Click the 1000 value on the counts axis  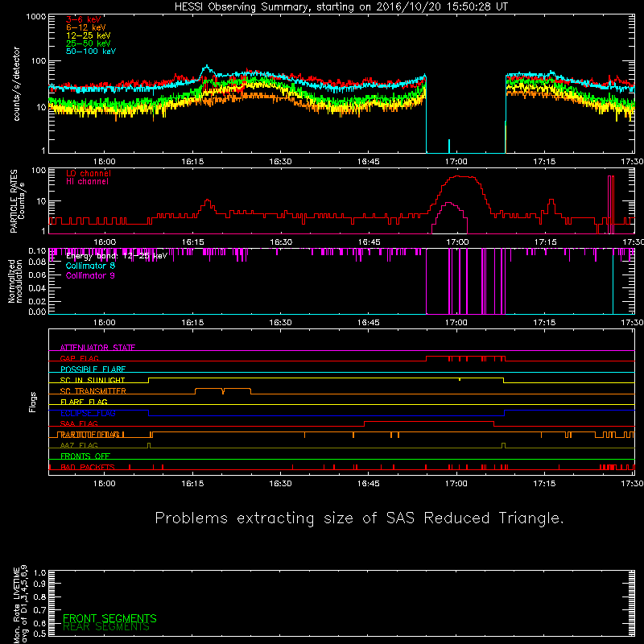(x=35, y=17)
